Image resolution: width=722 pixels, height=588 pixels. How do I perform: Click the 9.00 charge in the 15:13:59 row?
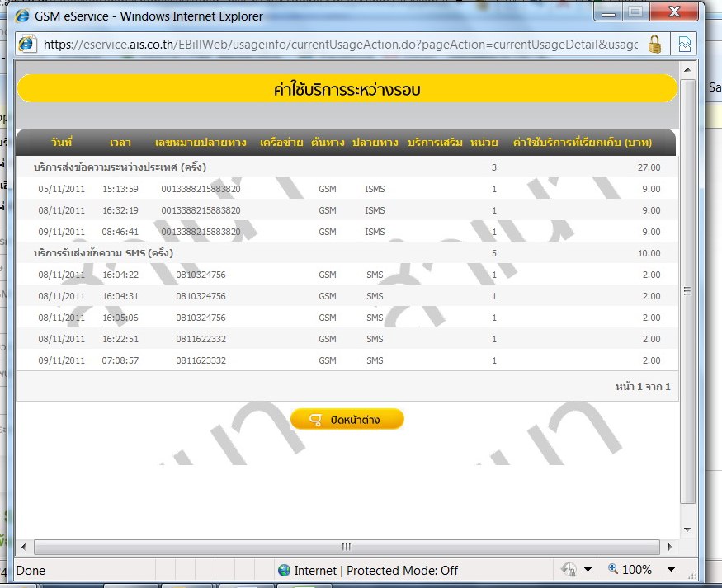coord(651,189)
